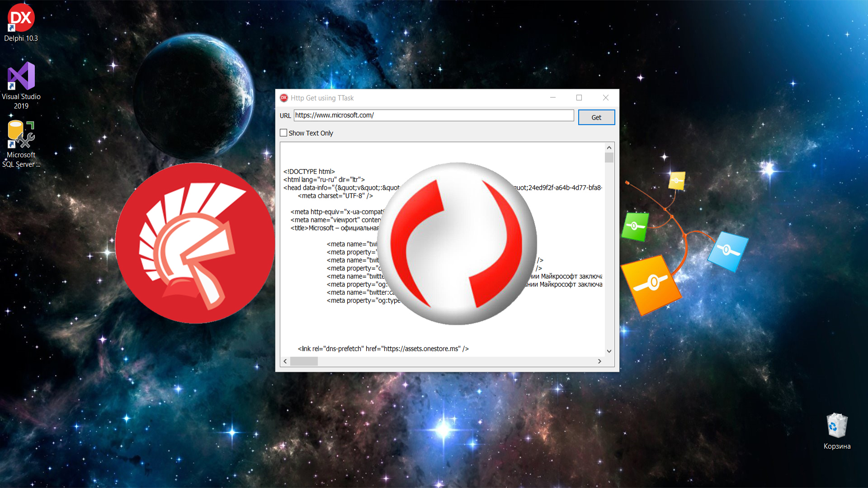868x488 pixels.
Task: Open the Microsoft SQL Server shortcut icon
Action: 21,135
